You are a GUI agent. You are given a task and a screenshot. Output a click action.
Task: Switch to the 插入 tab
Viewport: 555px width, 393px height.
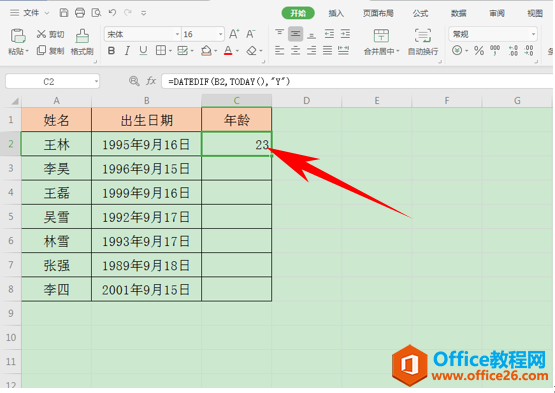click(336, 13)
